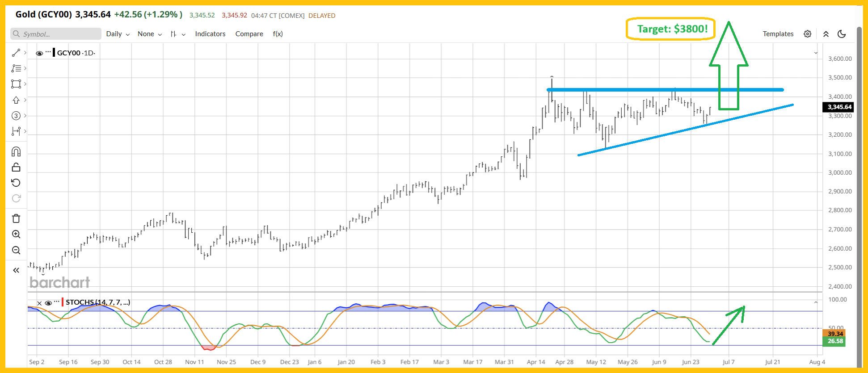This screenshot has height=373, width=868.
Task: Select the arrow marker tool
Action: click(x=16, y=100)
